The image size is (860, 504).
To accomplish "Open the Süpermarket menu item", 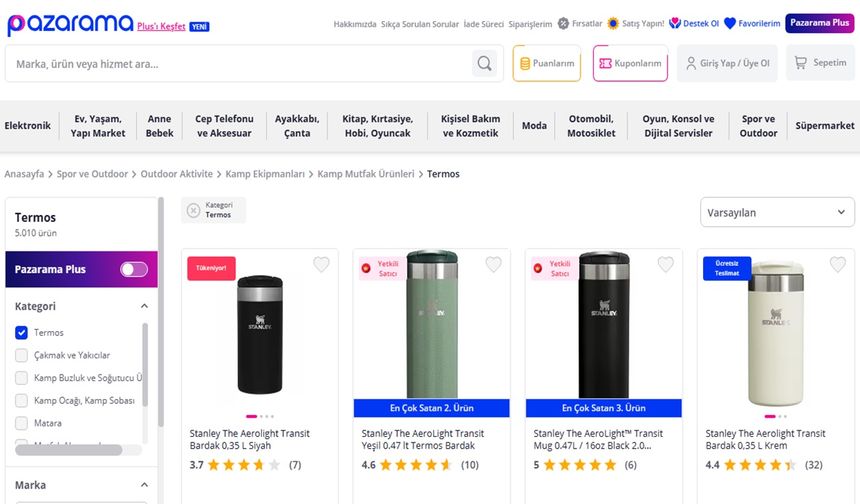I will [x=825, y=126].
